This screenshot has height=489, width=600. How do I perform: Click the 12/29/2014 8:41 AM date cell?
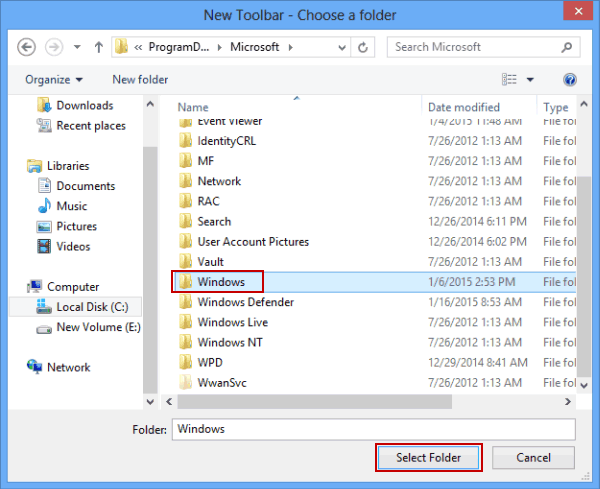478,363
